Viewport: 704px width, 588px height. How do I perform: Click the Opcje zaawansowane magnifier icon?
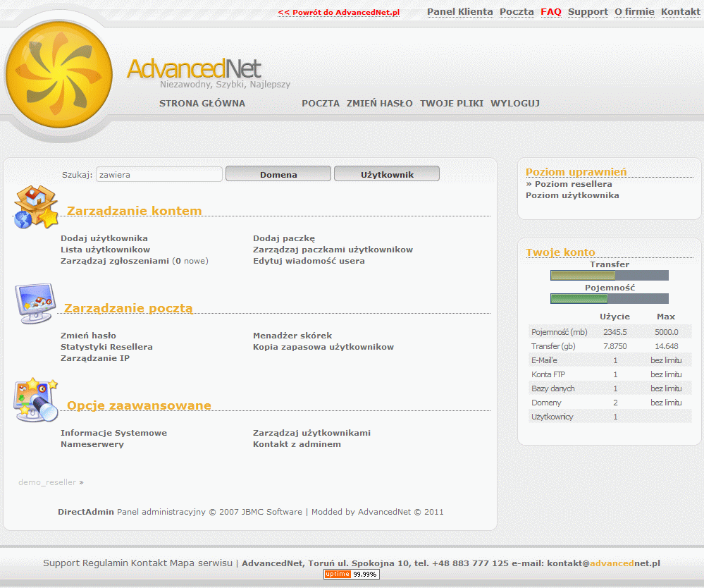click(x=35, y=400)
